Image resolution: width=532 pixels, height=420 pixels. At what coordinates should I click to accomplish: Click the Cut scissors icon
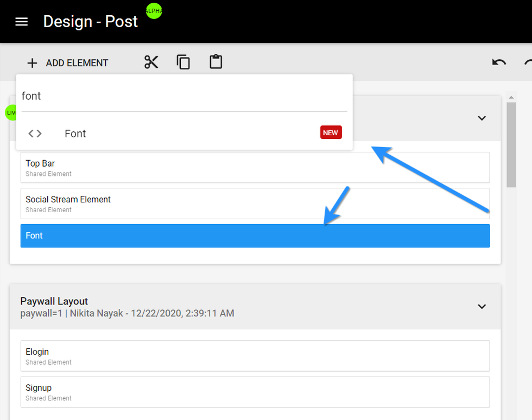click(x=151, y=62)
